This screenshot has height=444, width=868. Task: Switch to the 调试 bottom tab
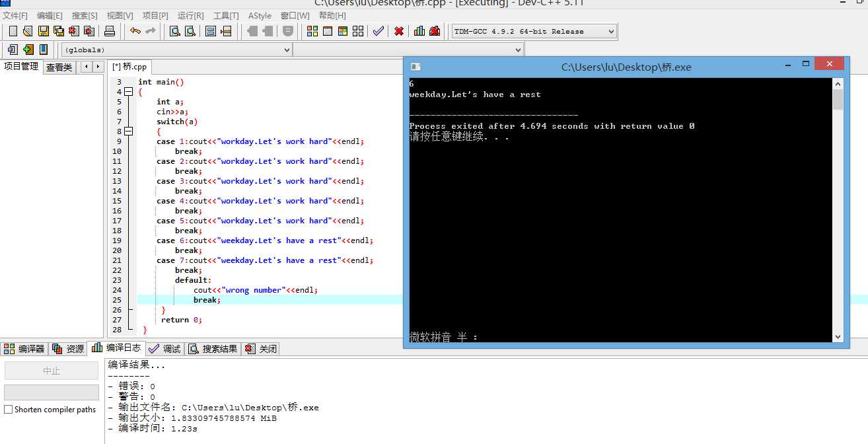pos(165,348)
